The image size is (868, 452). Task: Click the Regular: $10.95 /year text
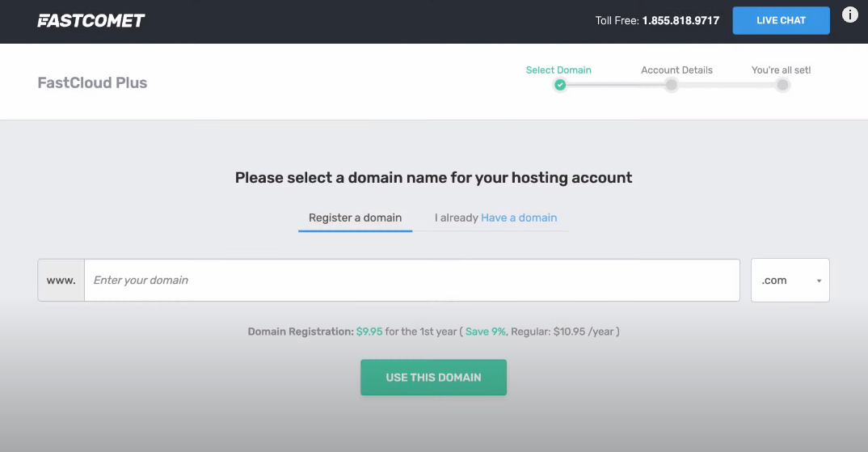562,332
